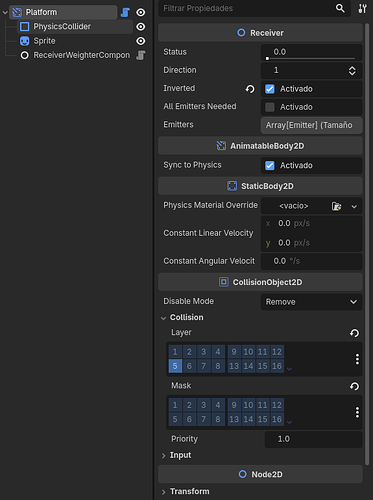
Task: Adjust the Status value slider
Action: click(311, 58)
